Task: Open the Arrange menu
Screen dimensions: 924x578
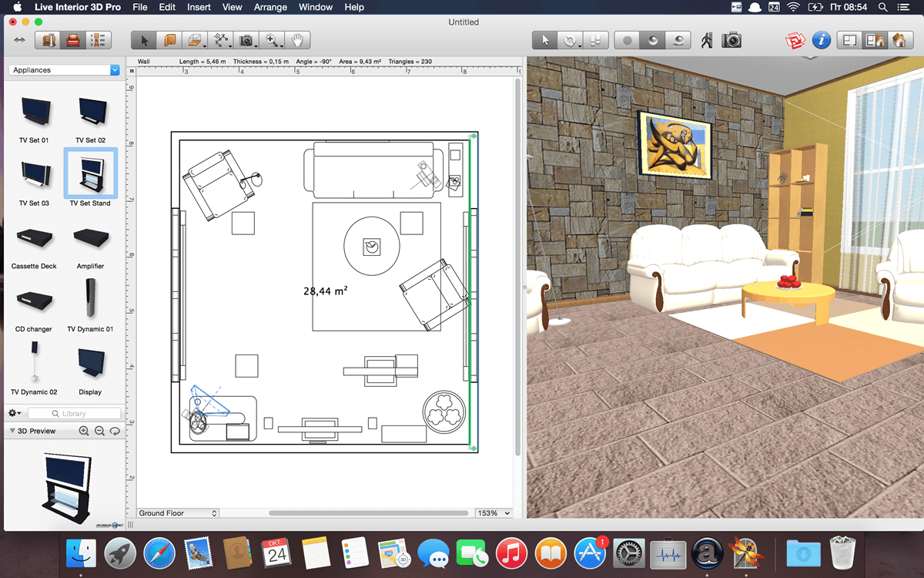Action: pyautogui.click(x=270, y=7)
